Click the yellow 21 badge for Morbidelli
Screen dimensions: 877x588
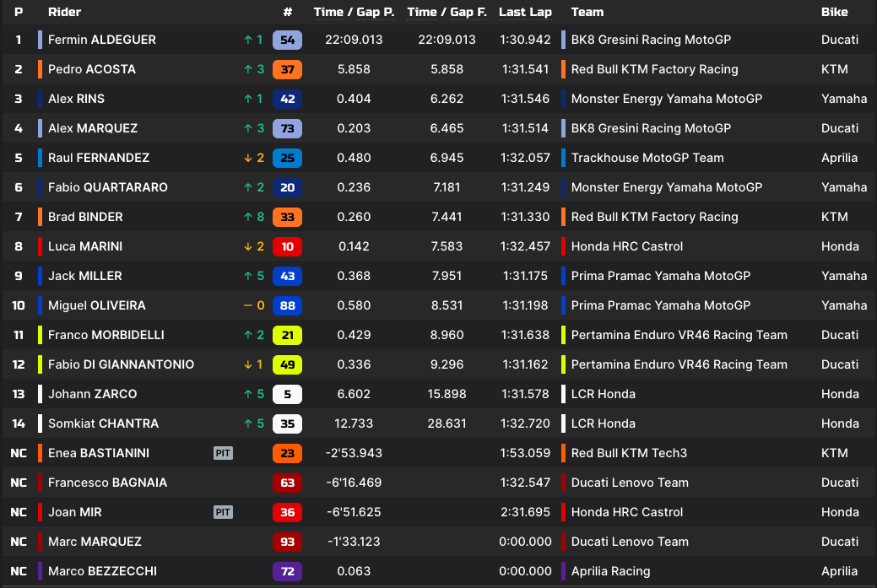point(287,335)
